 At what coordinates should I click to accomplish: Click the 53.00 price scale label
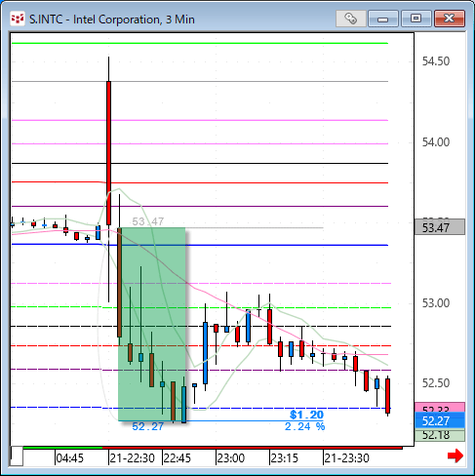point(436,303)
